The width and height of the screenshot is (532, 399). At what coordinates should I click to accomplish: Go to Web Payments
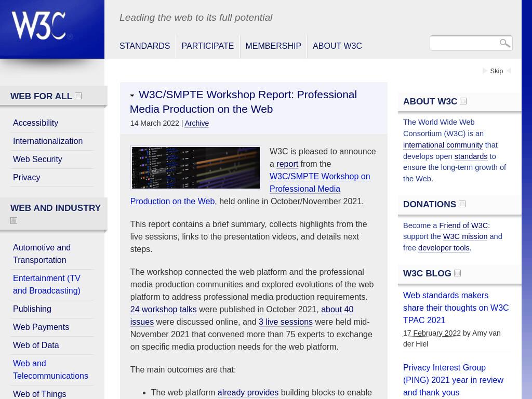[x=41, y=327]
